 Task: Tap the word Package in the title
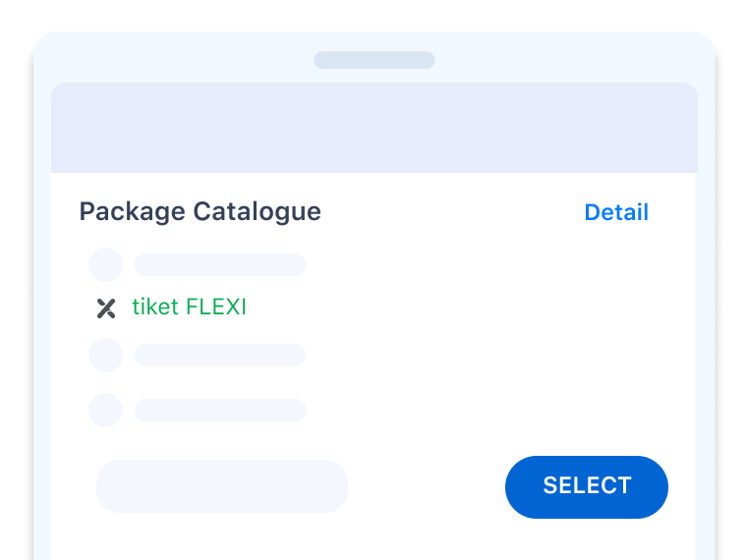tap(132, 212)
